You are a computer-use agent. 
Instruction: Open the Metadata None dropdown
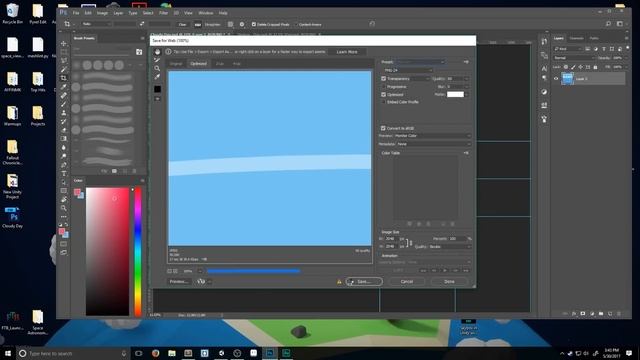[x=434, y=144]
